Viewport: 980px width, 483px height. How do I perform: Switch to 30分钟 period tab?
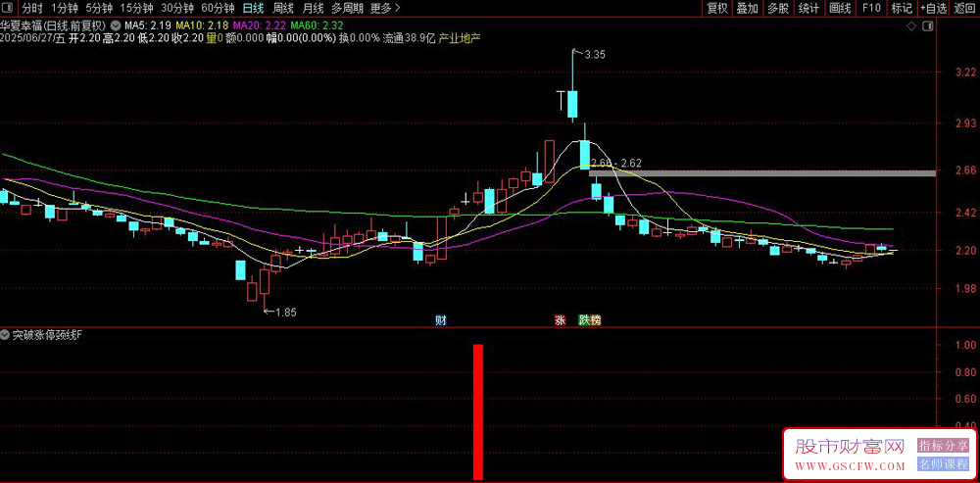coord(176,8)
